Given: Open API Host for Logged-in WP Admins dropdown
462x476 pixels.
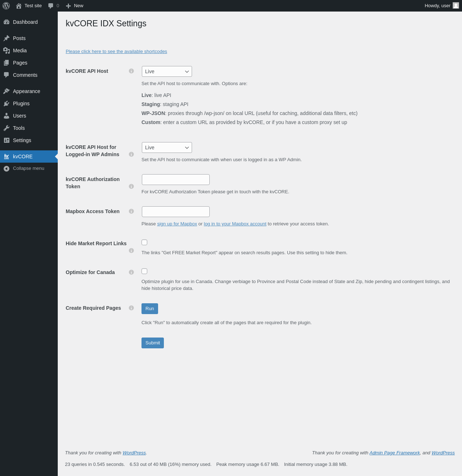Looking at the screenshot, I should point(167,147).
